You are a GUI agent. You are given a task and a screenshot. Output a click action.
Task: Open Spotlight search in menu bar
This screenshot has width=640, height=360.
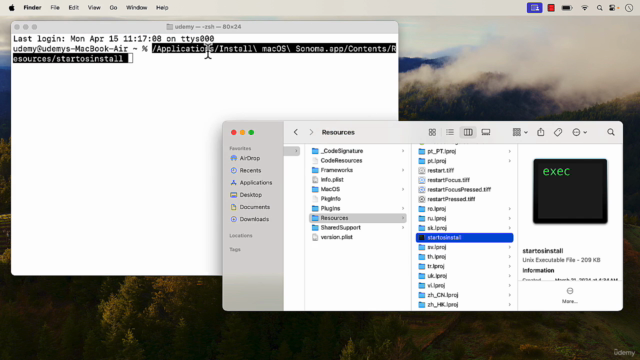tap(599, 8)
